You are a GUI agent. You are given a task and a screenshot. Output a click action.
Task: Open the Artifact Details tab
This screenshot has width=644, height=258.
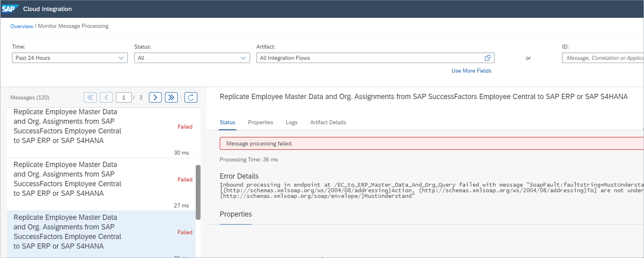328,123
